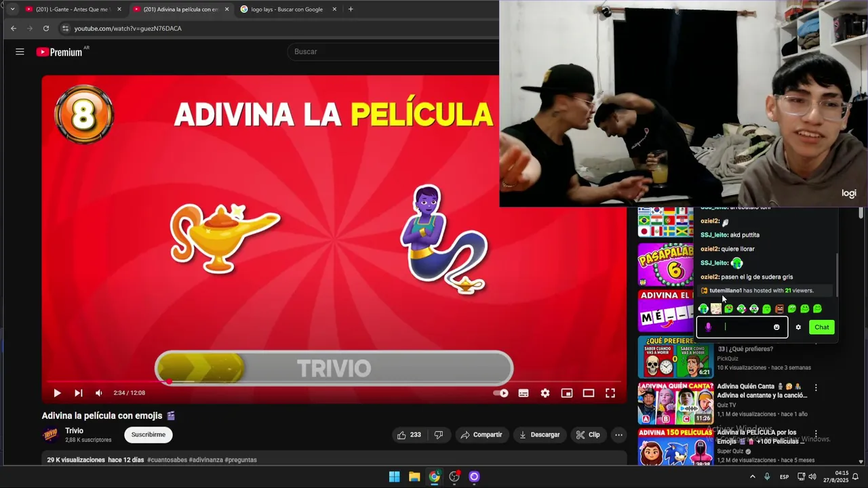Screen dimensions: 868x488
Task: Close the logo lays Google tab
Action: [334, 9]
